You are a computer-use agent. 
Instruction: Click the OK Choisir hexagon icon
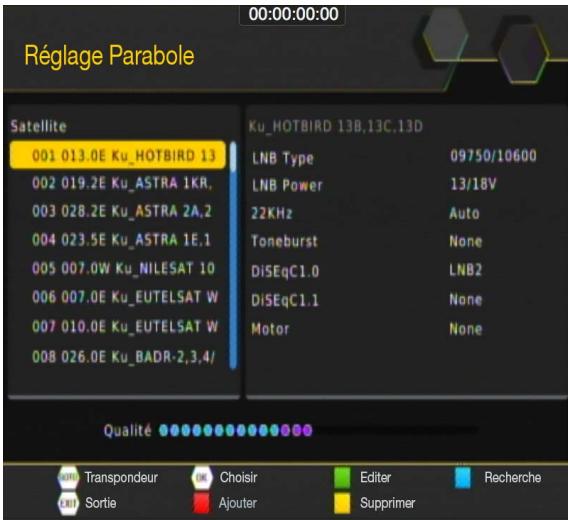[x=202, y=477]
